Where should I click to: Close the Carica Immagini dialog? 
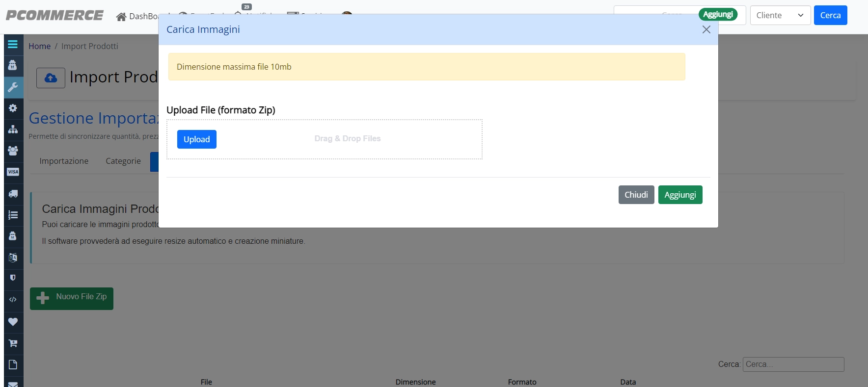tap(706, 29)
